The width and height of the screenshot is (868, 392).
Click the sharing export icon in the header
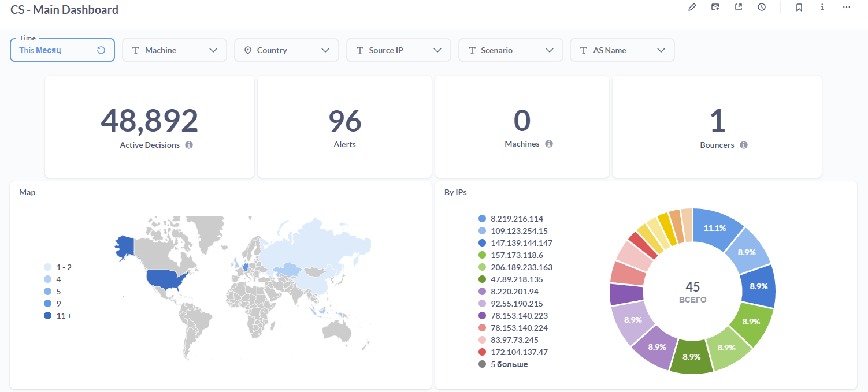(739, 7)
